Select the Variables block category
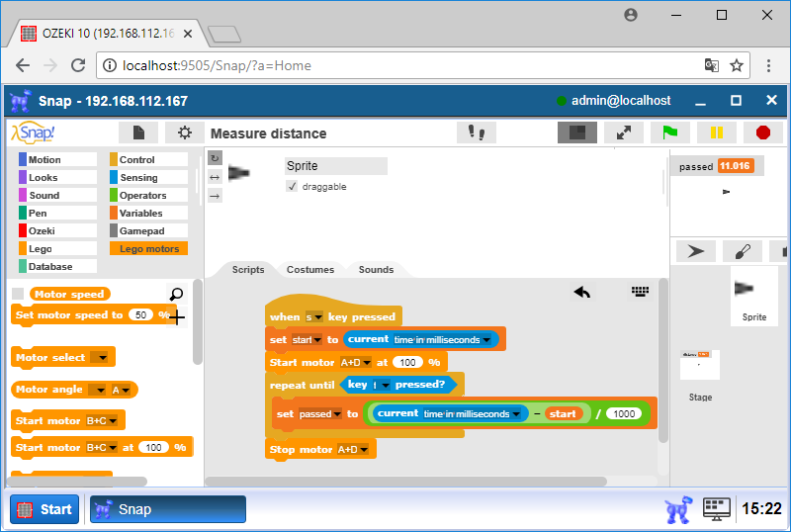This screenshot has height=532, width=791. pos(148,213)
